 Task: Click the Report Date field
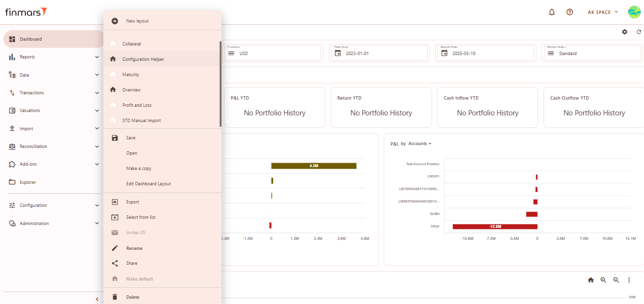tap(484, 53)
